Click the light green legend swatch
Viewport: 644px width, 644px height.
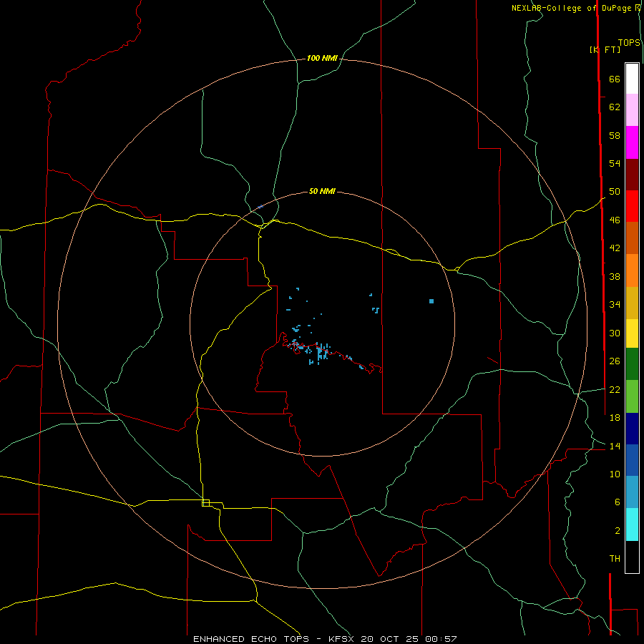[x=632, y=396]
